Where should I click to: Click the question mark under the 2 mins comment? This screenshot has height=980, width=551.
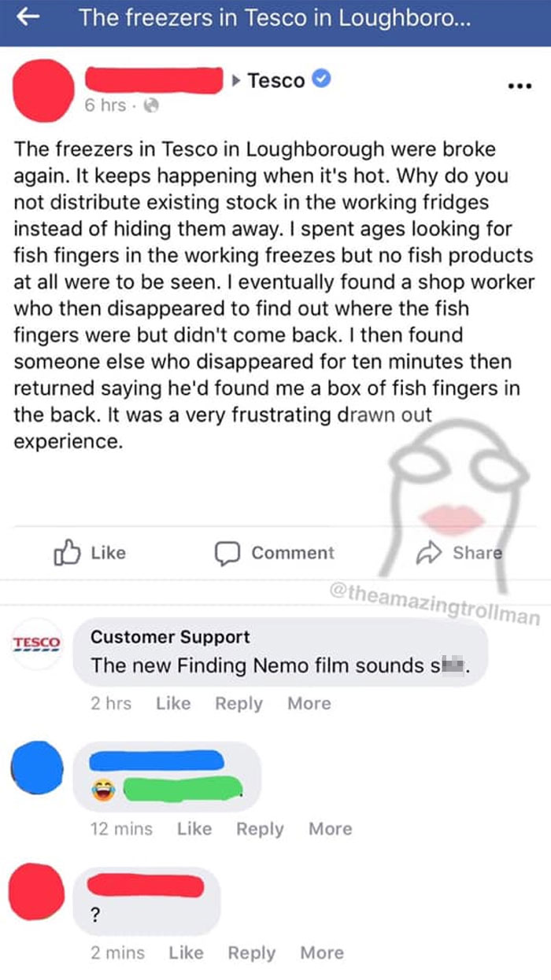click(94, 916)
